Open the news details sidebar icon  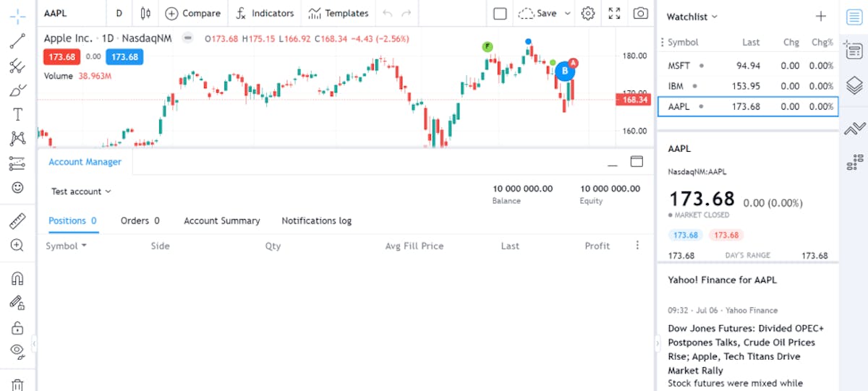click(x=854, y=50)
